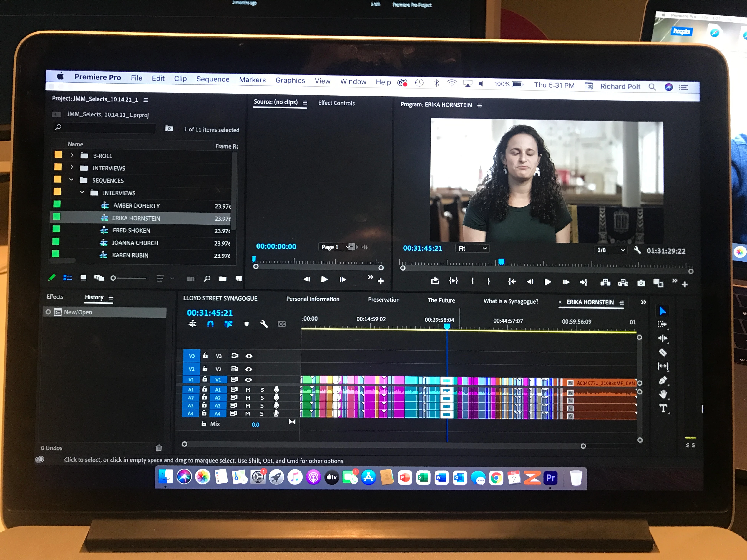
Task: Open the Sequence menu
Action: [213, 79]
